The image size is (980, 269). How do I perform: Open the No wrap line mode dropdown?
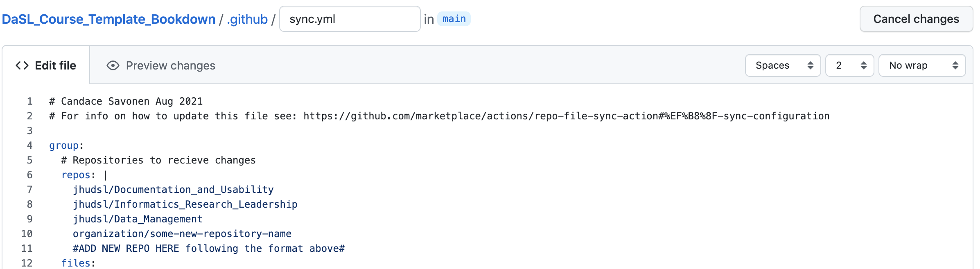tap(922, 65)
